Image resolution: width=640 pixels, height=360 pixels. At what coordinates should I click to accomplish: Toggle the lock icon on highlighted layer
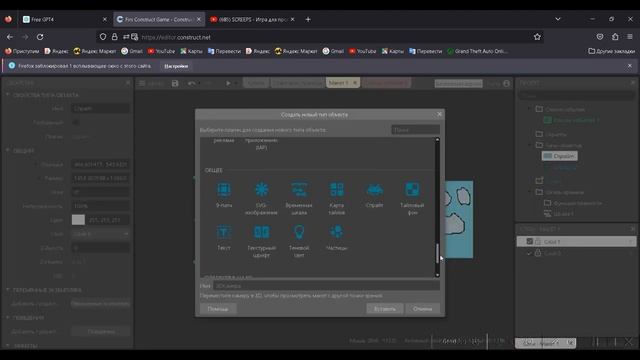(x=538, y=241)
